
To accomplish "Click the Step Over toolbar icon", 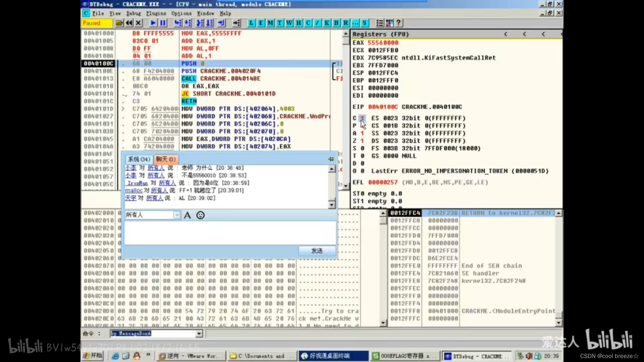I will click(188, 23).
